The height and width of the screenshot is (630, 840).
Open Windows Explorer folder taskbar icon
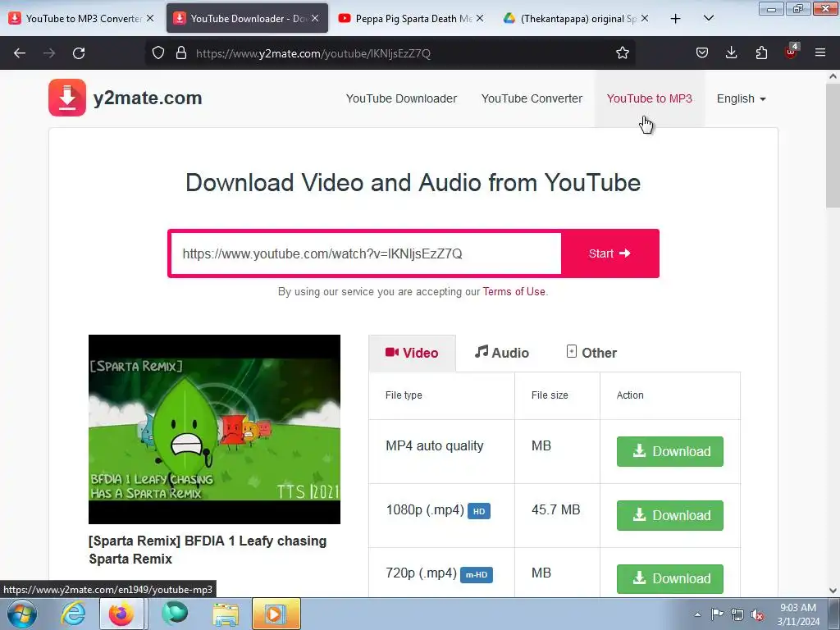[226, 614]
